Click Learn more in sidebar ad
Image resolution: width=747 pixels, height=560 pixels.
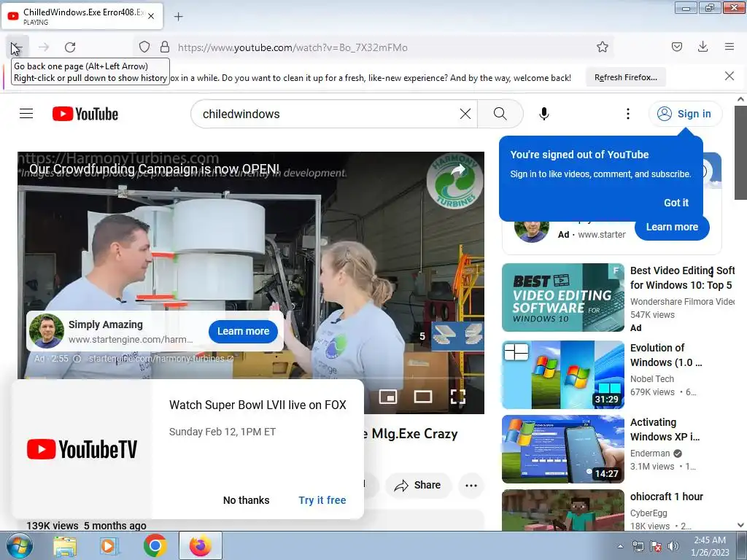tap(672, 227)
